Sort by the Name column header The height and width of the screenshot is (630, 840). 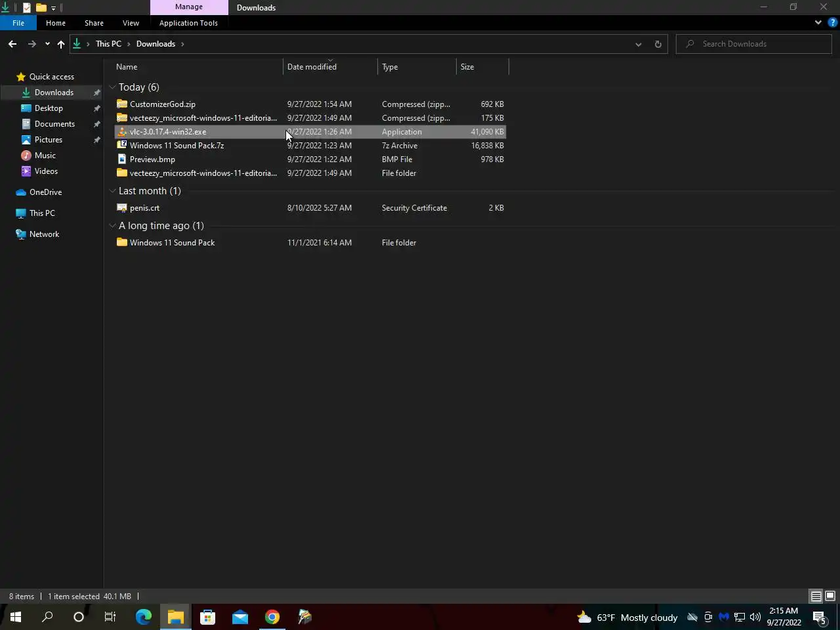click(198, 67)
